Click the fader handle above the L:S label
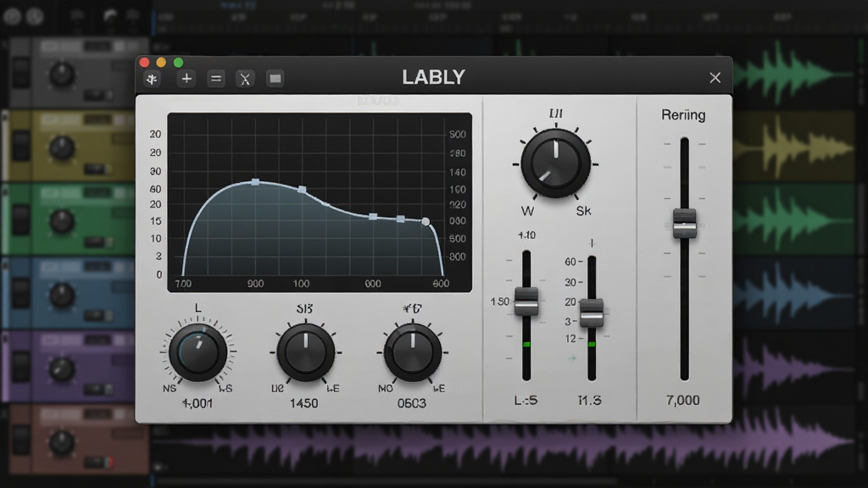Image resolution: width=868 pixels, height=488 pixels. click(x=526, y=302)
